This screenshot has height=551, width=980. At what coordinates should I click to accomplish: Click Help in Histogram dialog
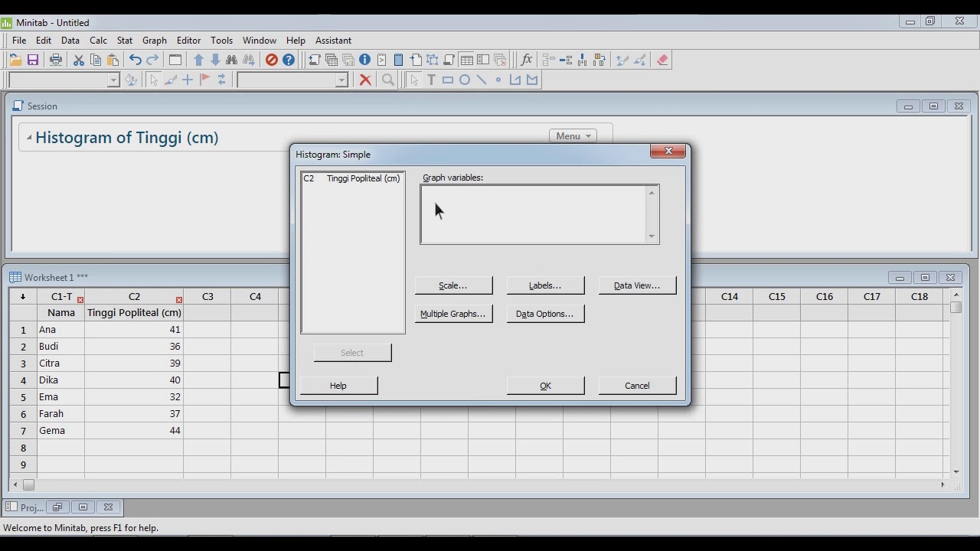click(x=338, y=386)
